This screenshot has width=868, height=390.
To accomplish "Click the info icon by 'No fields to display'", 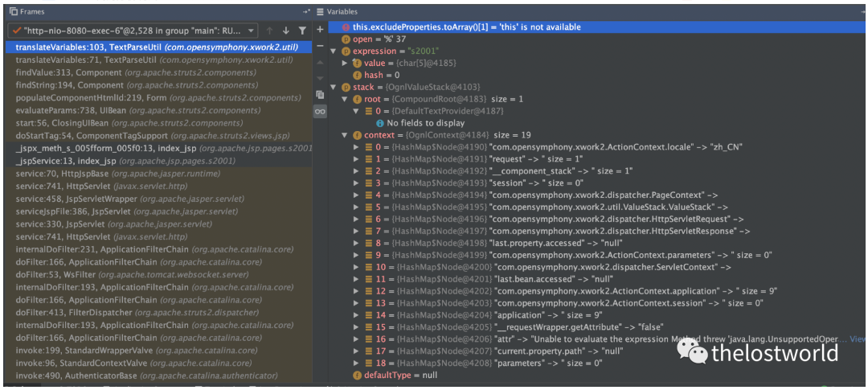I will 379,123.
